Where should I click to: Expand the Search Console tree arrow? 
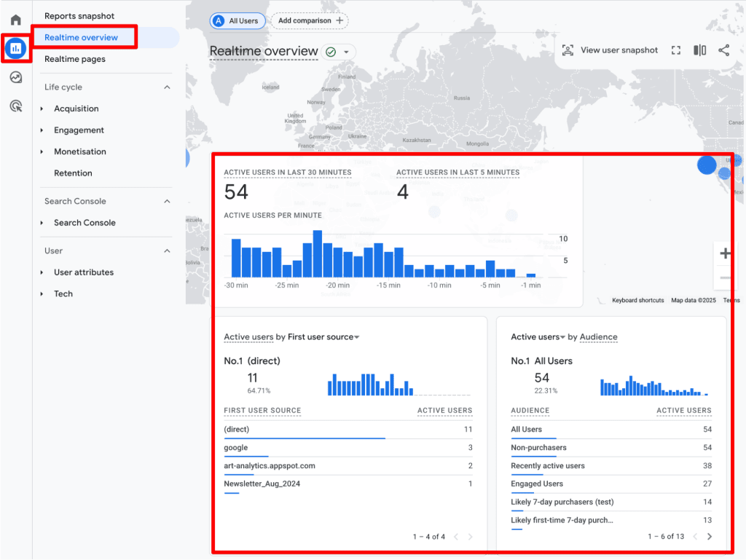coord(42,223)
